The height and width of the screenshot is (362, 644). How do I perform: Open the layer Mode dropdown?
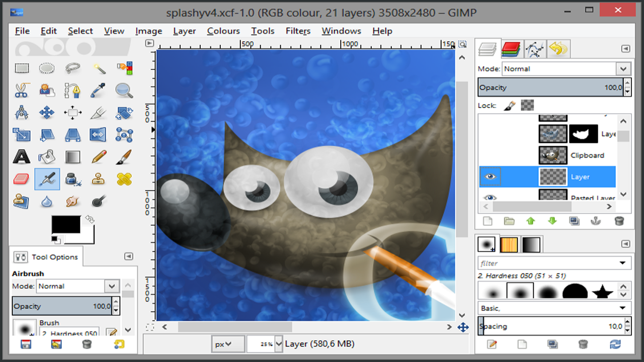click(x=623, y=68)
